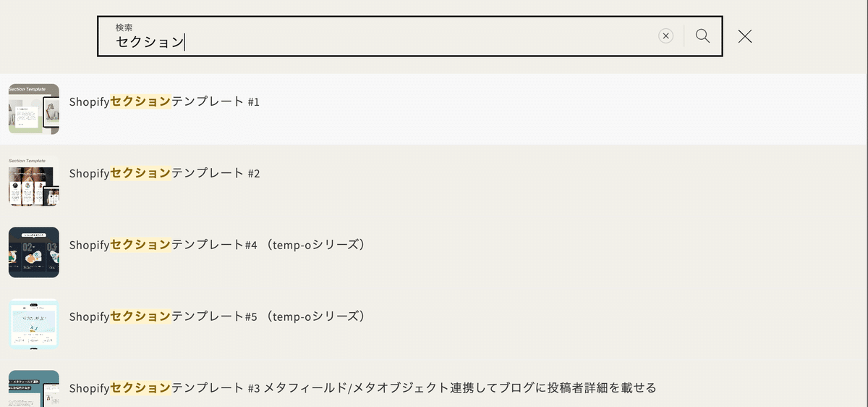
Task: Open the thumbnail of Shopifyセクションテンプレート #1
Action: [34, 109]
